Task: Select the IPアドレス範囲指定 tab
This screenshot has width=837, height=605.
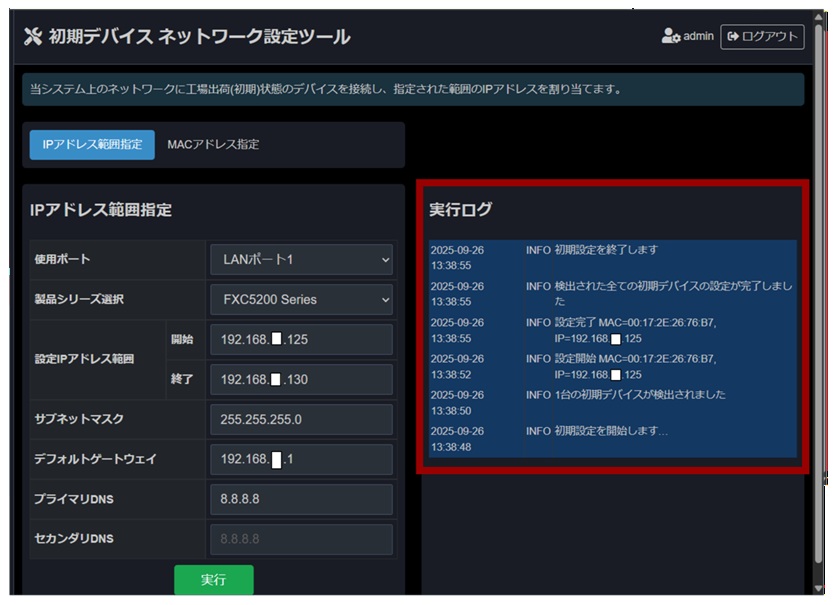Action: tap(92, 145)
